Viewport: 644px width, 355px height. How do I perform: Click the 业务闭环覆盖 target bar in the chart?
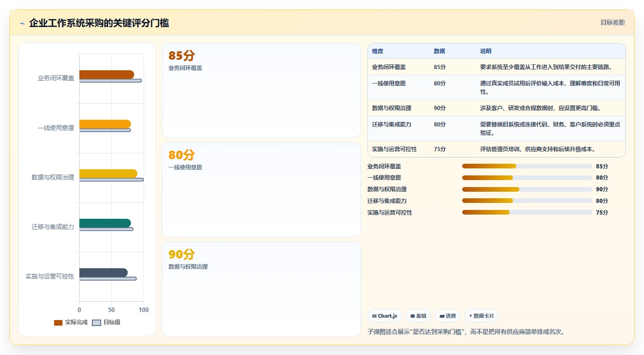click(111, 81)
